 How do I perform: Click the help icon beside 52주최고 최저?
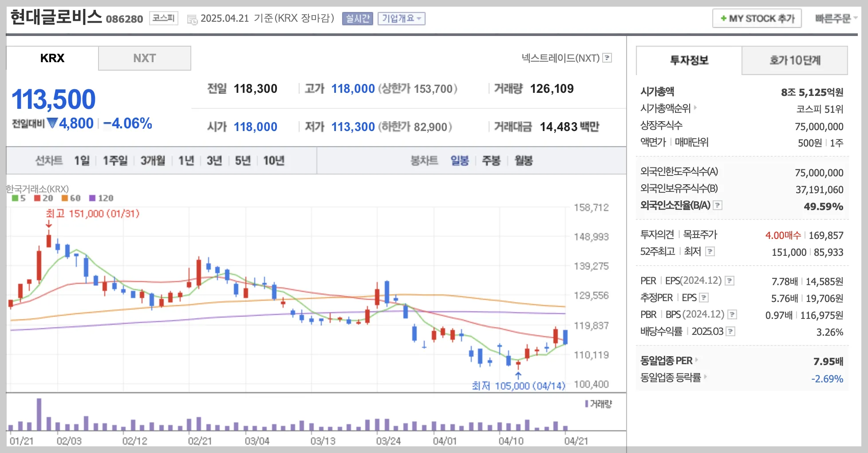click(710, 251)
